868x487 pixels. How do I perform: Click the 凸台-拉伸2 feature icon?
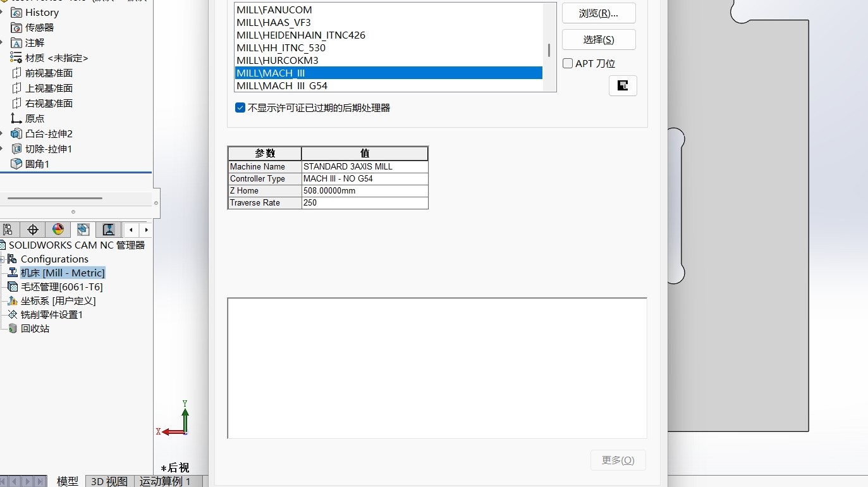(16, 133)
